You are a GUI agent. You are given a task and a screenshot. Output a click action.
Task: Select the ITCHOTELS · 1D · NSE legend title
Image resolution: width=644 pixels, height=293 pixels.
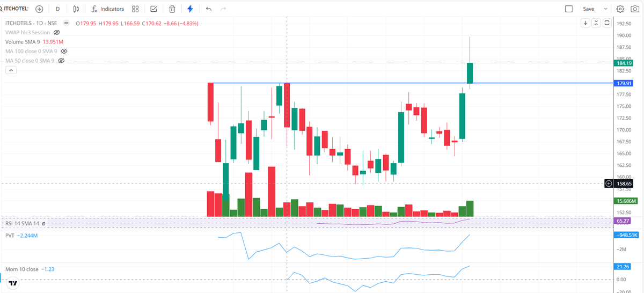[x=31, y=24]
